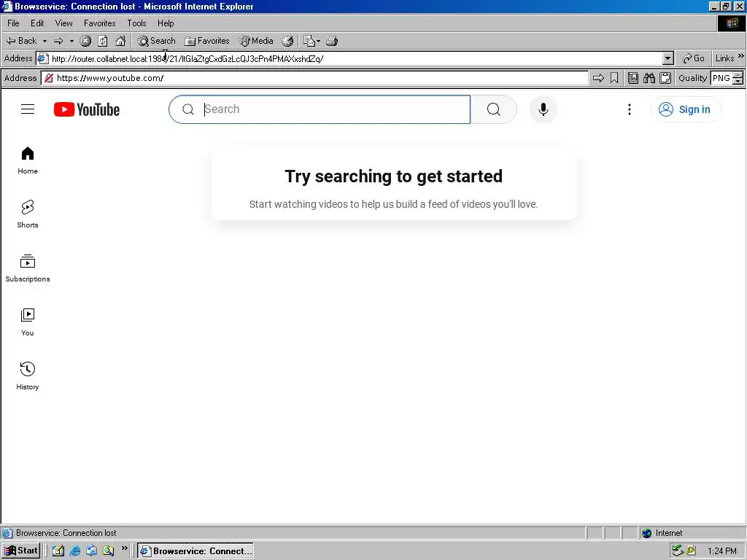Click the "Browservice: Connection lost" status text
The width and height of the screenshot is (747, 560).
(66, 533)
